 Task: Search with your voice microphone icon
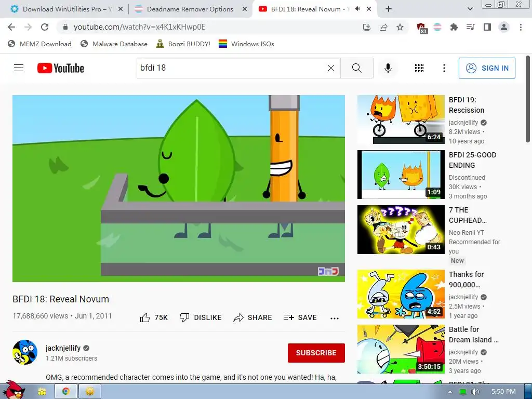point(388,68)
